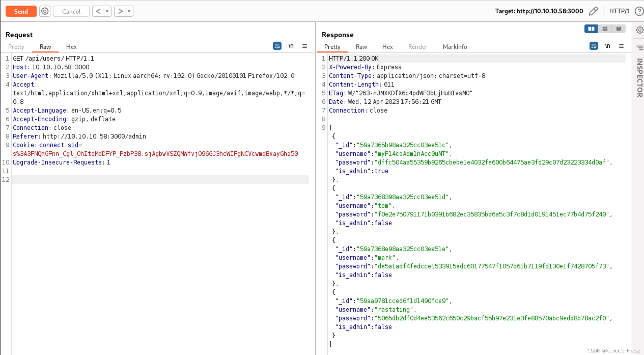Click the GET /api/users/ request line
The height and width of the screenshot is (355, 644).
click(53, 58)
